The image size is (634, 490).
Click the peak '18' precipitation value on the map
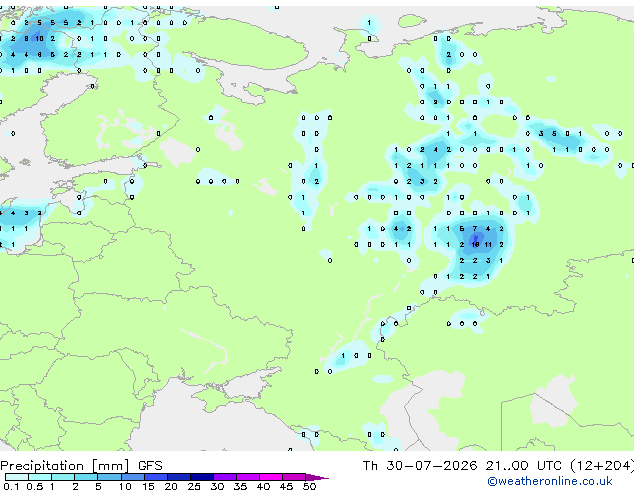pyautogui.click(x=475, y=245)
